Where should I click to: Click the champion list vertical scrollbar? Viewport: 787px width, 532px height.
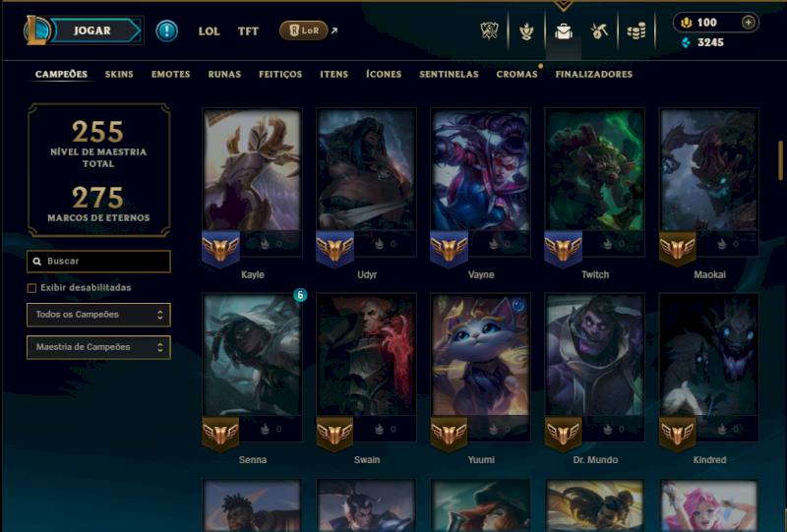click(x=780, y=160)
